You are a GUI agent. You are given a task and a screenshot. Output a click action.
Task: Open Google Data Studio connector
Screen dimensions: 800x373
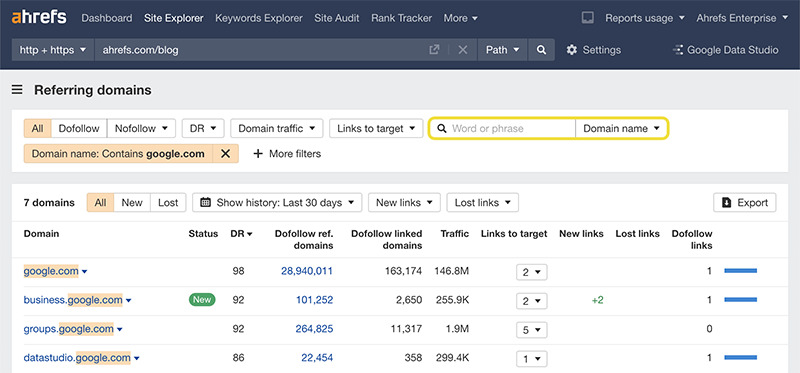click(x=726, y=50)
